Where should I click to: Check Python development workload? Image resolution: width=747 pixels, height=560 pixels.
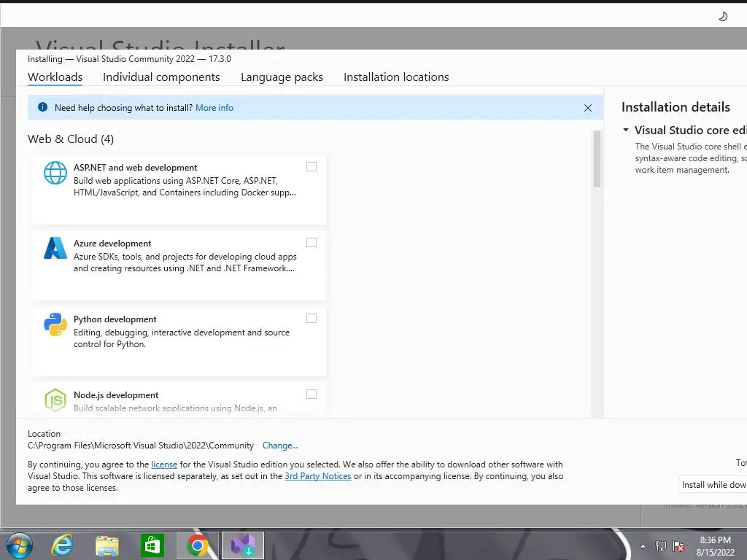[311, 318]
